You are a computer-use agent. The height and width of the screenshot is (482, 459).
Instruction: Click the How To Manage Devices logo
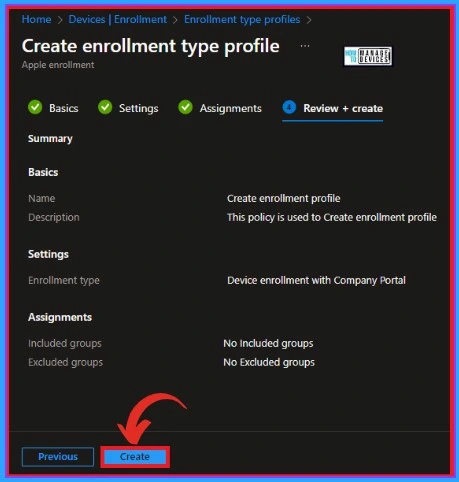(368, 56)
